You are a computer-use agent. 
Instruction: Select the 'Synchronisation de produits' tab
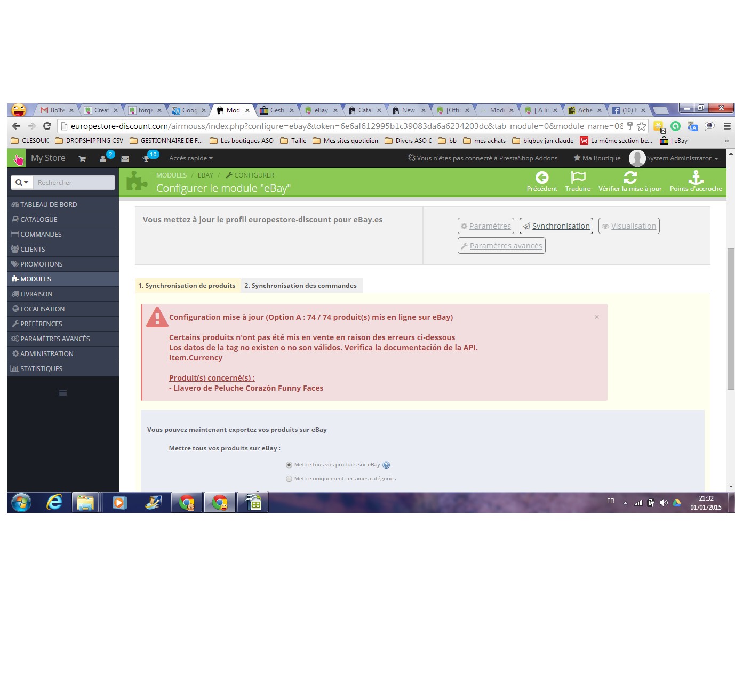(187, 286)
